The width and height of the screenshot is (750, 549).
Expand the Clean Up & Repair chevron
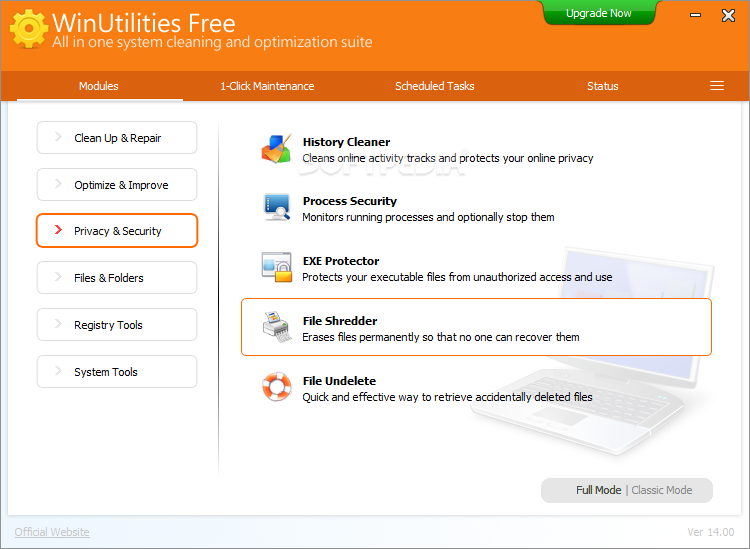58,137
